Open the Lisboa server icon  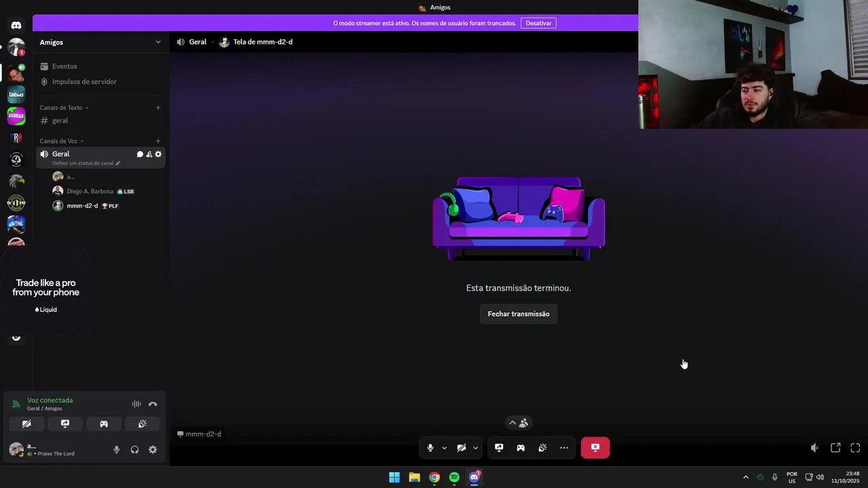16,94
